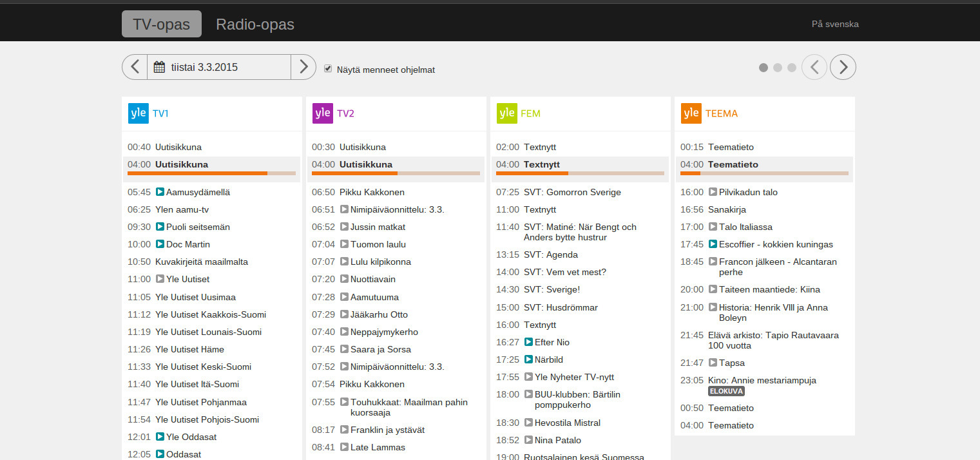Play icon beside Hevostila Mistral
This screenshot has width=980, height=460.
tap(528, 423)
